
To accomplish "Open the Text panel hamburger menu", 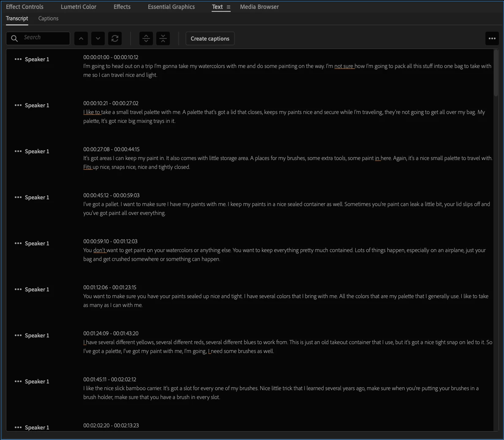I will pos(228,7).
